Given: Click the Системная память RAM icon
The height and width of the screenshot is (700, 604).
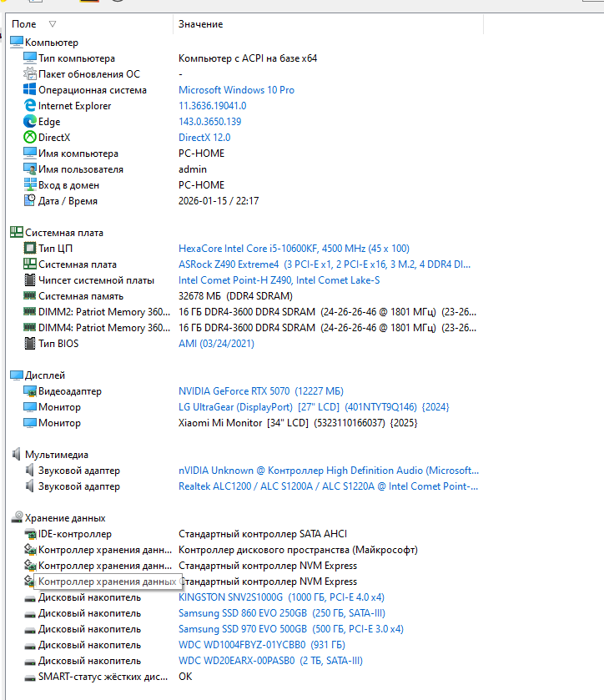Looking at the screenshot, I should pos(30,295).
